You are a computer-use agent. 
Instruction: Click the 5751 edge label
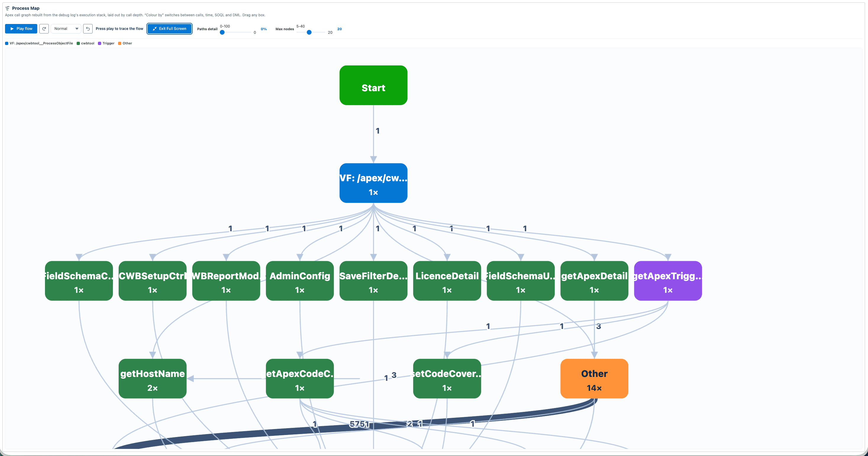click(x=359, y=424)
